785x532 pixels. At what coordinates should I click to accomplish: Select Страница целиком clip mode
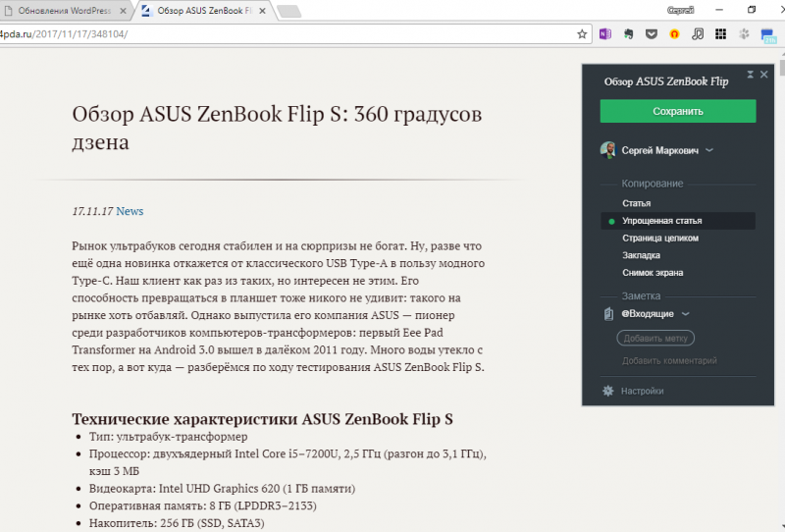[x=659, y=238]
